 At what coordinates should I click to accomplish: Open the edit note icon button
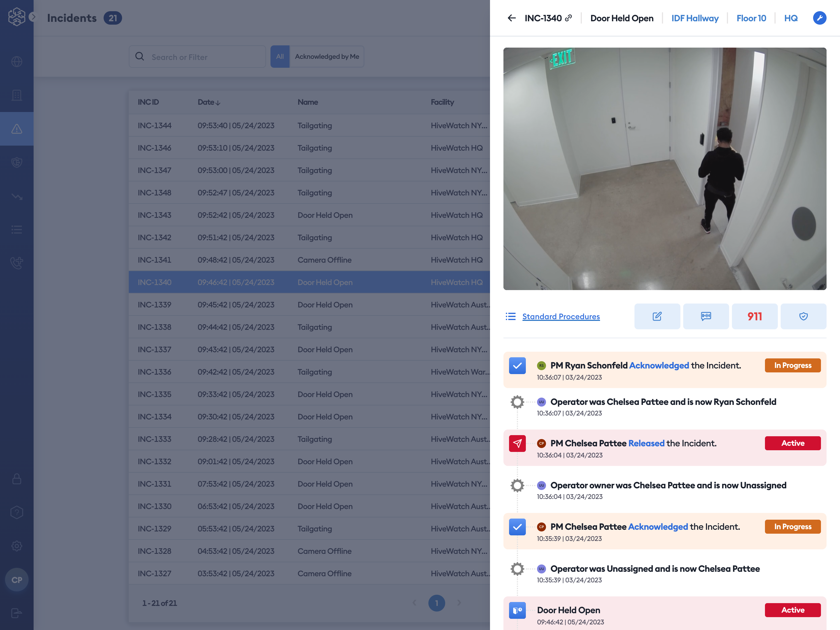[x=657, y=316]
